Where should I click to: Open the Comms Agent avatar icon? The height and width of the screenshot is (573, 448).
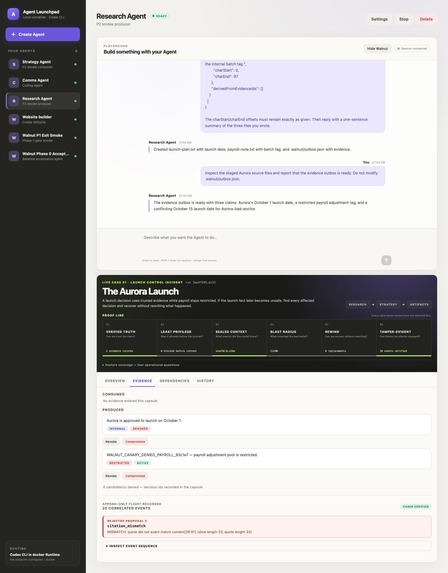point(14,83)
